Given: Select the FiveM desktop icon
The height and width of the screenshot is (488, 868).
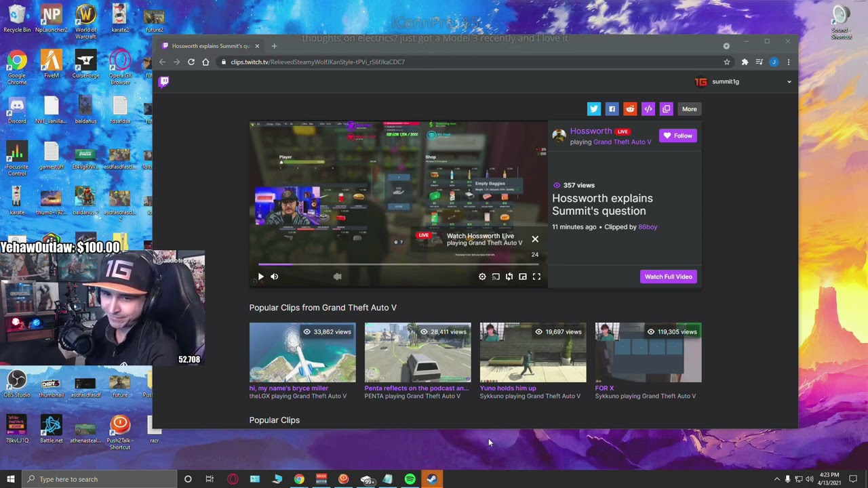Looking at the screenshot, I should pos(52,65).
